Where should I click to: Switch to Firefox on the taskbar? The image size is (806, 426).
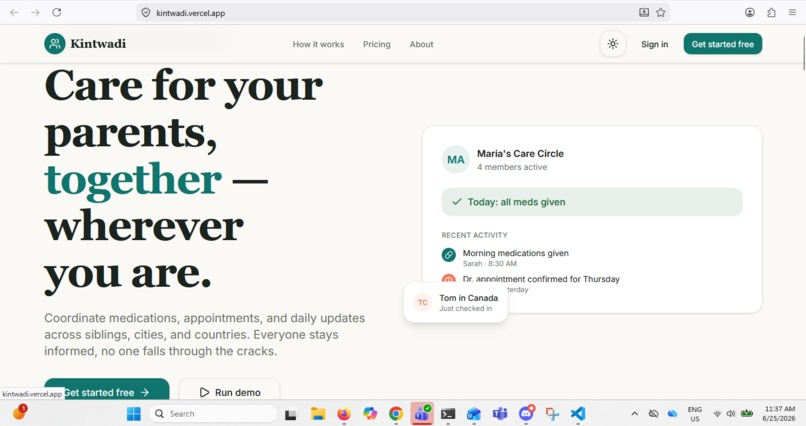pyautogui.click(x=344, y=414)
